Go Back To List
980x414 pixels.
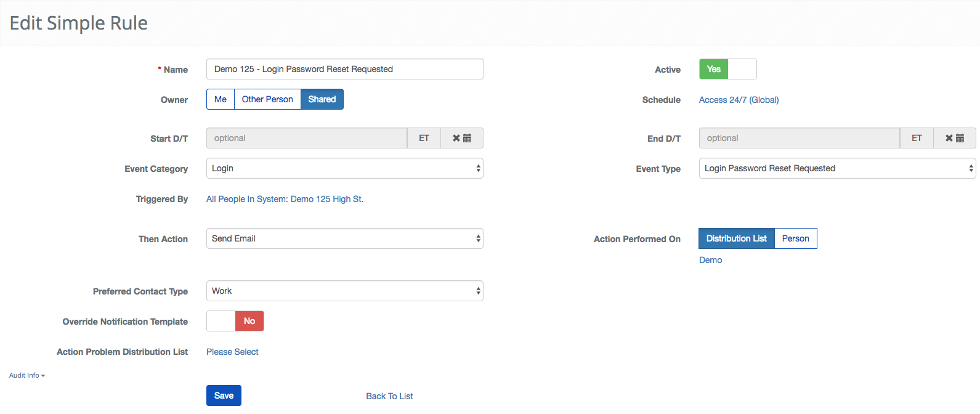pyautogui.click(x=389, y=396)
